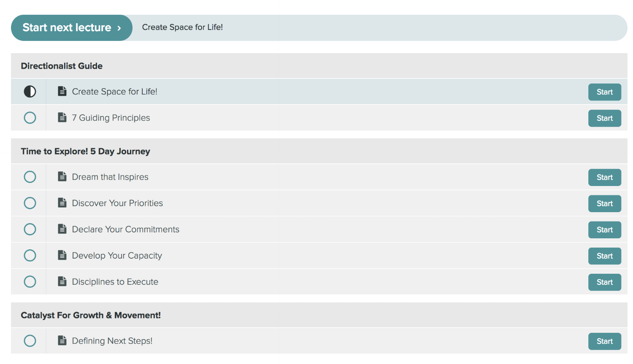633x364 pixels.
Task: Open the Create Space for Life! lecture title
Action: click(114, 92)
